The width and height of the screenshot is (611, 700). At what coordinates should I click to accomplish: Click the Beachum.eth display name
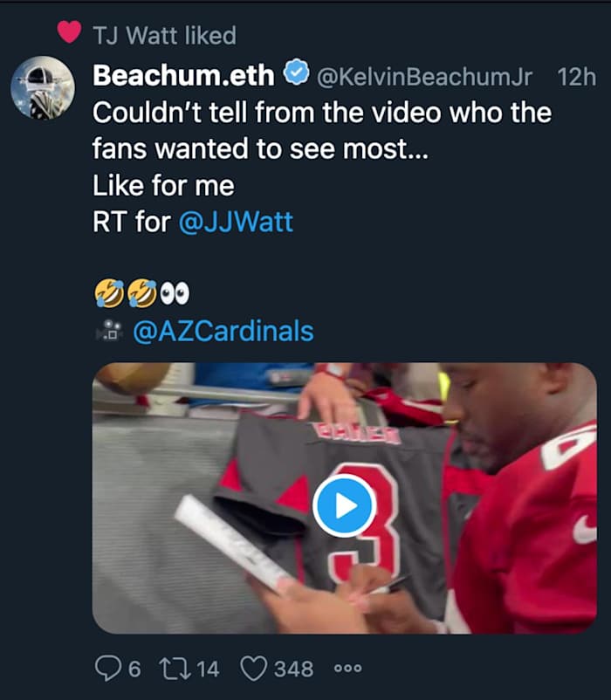click(x=183, y=76)
